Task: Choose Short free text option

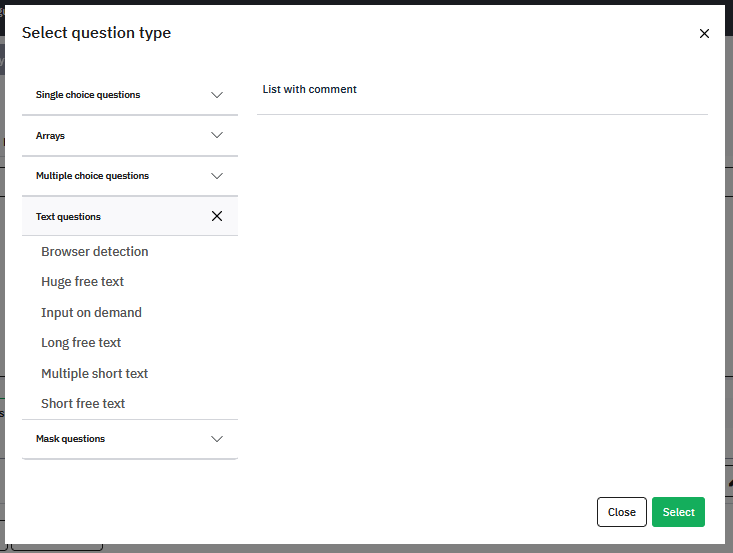Action: pyautogui.click(x=83, y=403)
